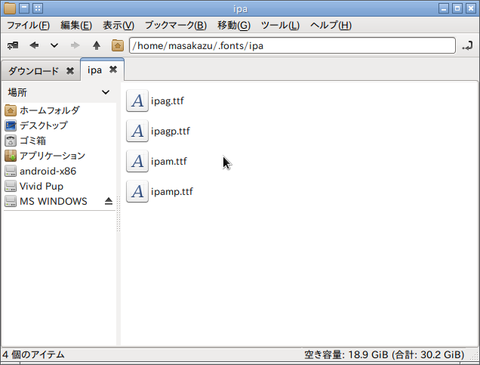This screenshot has height=365, width=480.
Task: Open the ブックマーク(B) menu
Action: click(176, 25)
